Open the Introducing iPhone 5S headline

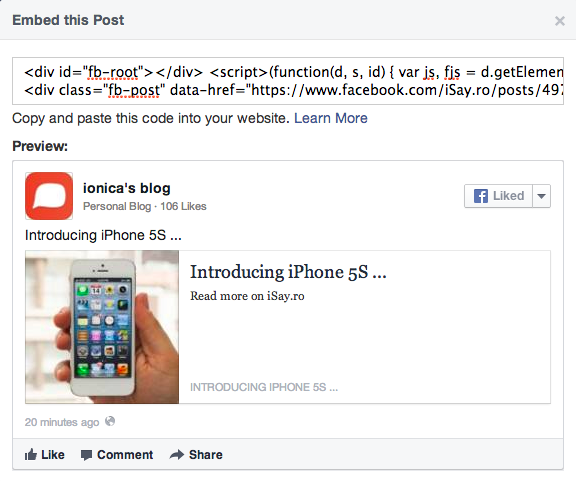click(x=288, y=272)
